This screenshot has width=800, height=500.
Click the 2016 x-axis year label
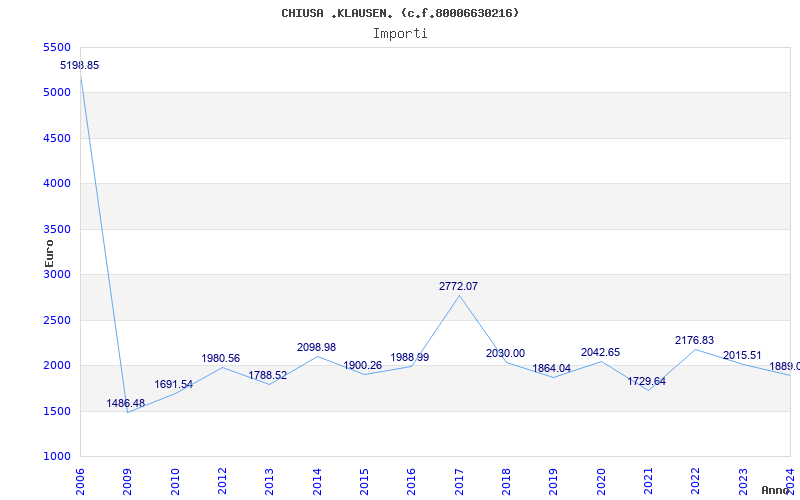(x=411, y=481)
